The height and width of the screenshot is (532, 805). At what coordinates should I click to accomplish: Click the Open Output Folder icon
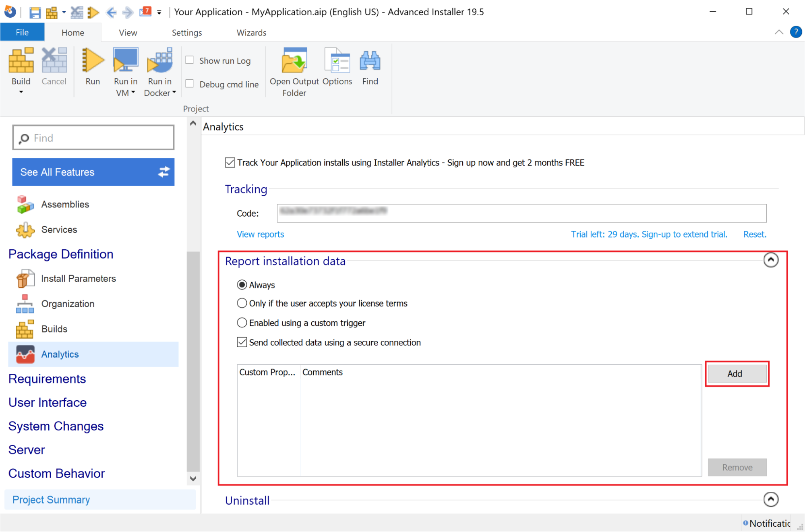click(x=294, y=60)
